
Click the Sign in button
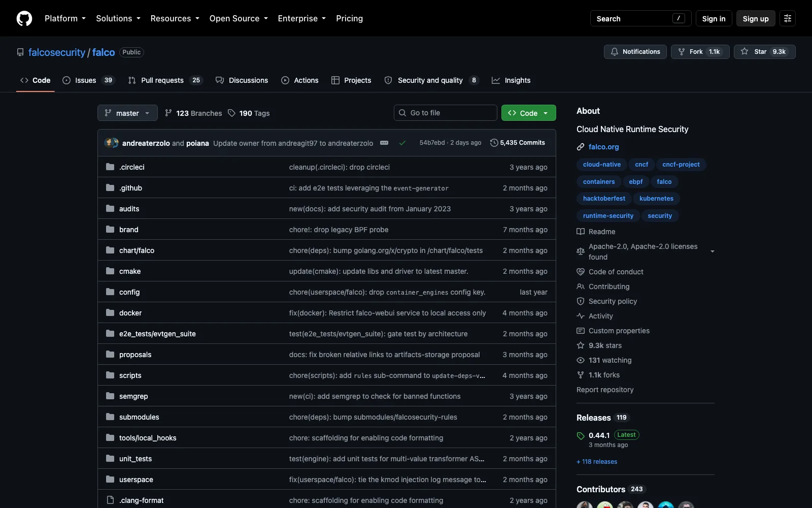(x=714, y=18)
